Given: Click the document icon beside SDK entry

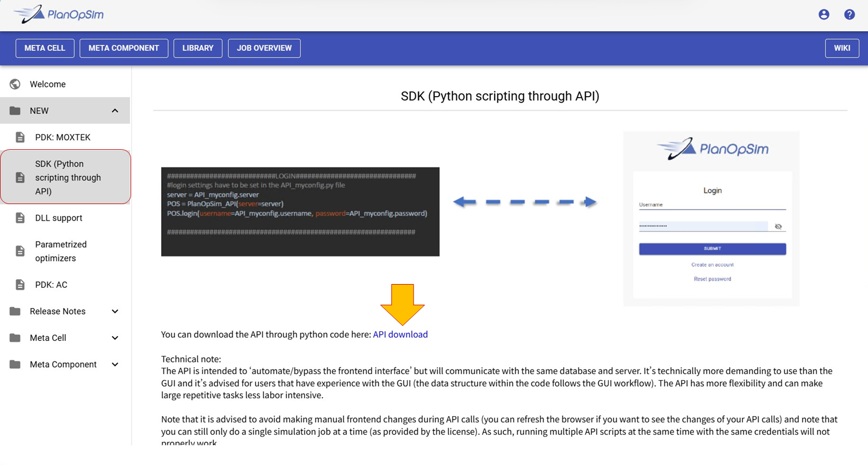Looking at the screenshot, I should click(20, 178).
